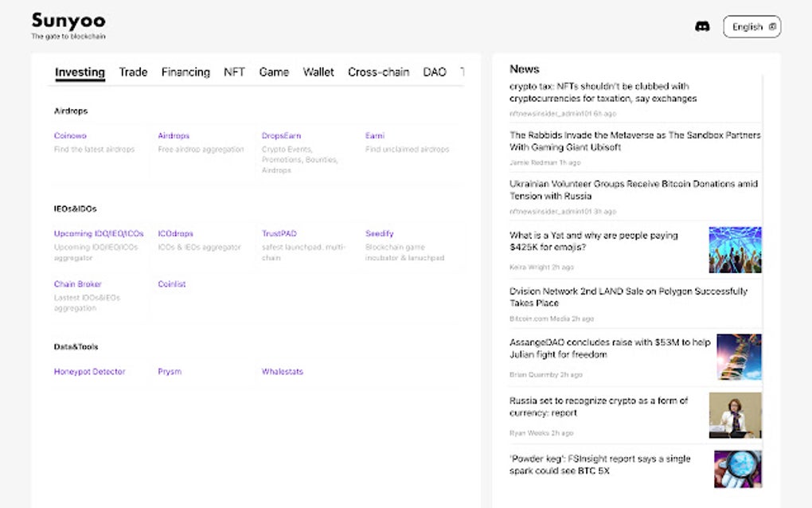Open the Honeypot Detector tool
Viewport: 812px width, 508px height.
click(89, 372)
